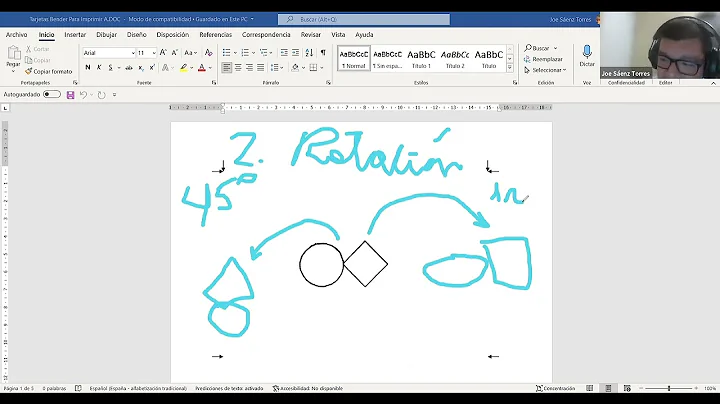Image resolution: width=720 pixels, height=404 pixels.
Task: Open the Seleccionar dropdown
Action: 545,70
